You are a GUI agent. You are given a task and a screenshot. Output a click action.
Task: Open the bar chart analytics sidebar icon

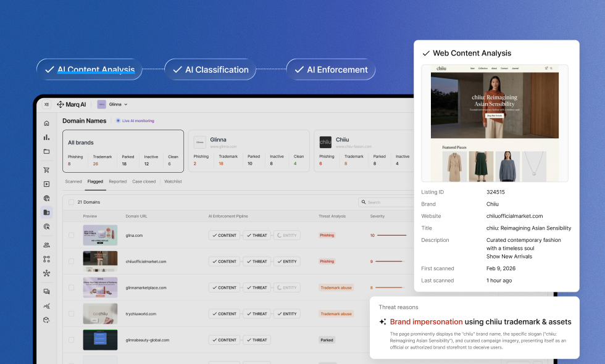(47, 137)
